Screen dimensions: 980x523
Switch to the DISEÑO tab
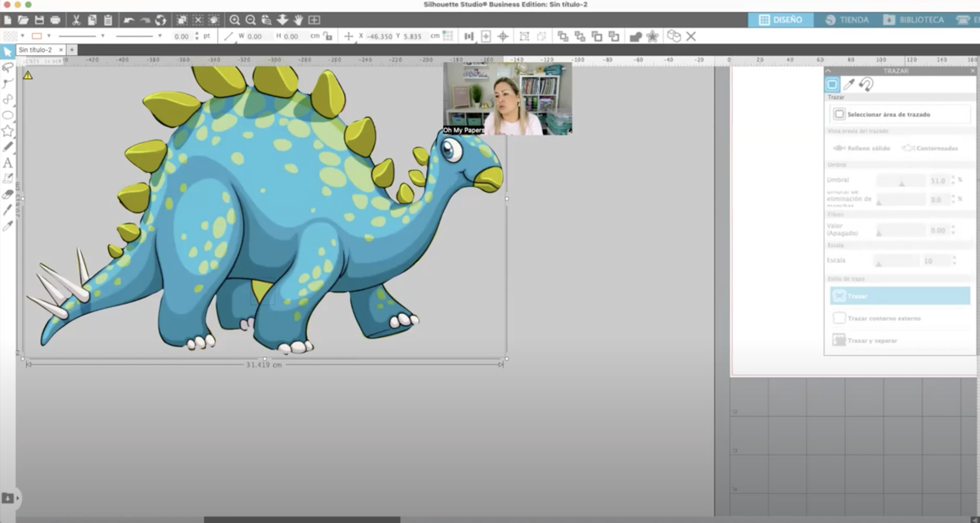point(781,20)
